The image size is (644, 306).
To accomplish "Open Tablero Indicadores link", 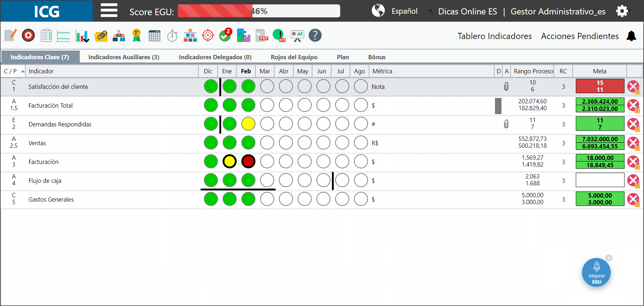I will tap(495, 36).
